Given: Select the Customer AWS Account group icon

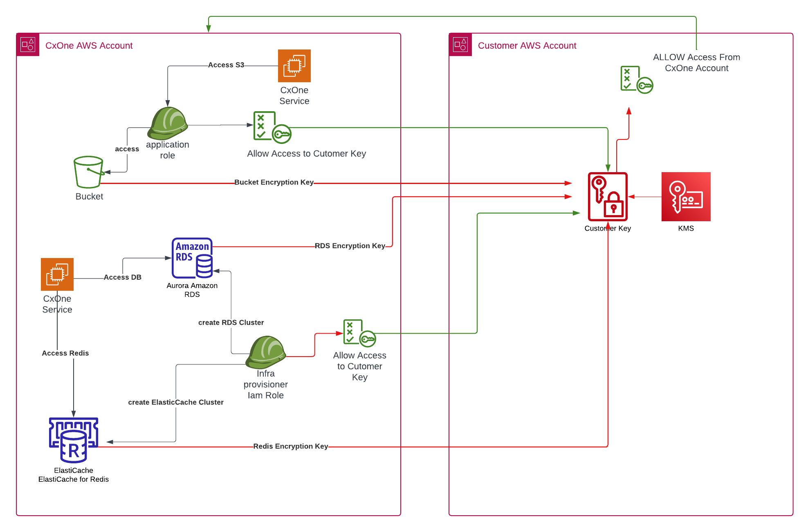Looking at the screenshot, I should click(x=460, y=45).
